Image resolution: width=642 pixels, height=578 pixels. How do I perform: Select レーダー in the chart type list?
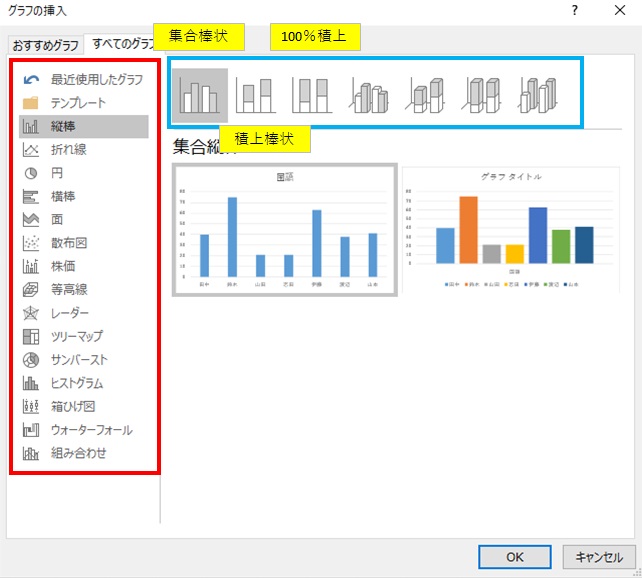click(84, 313)
